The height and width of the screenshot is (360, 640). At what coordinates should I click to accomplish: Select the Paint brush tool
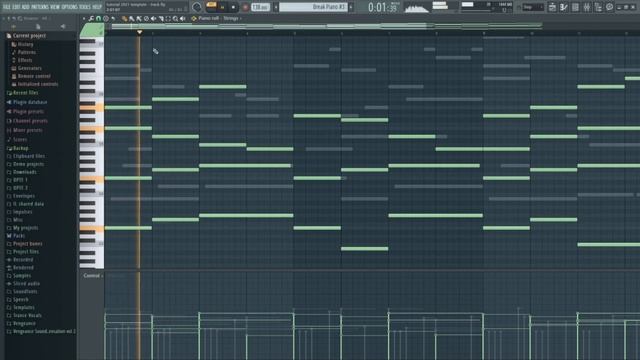[132, 18]
